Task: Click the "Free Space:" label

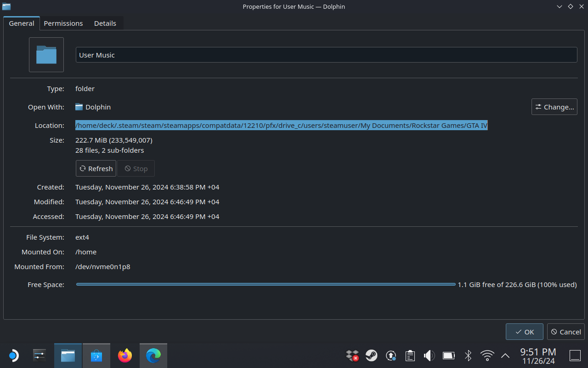Action: click(x=46, y=285)
